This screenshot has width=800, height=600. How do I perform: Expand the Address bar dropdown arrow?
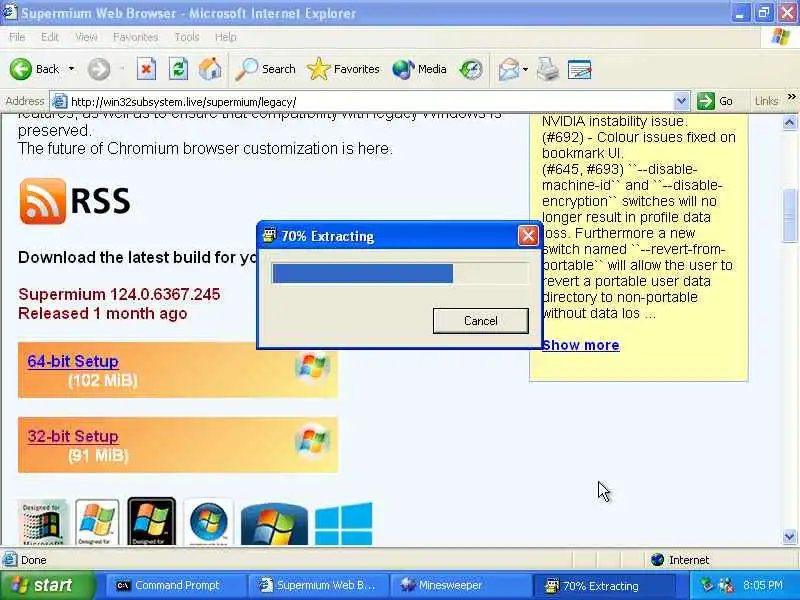click(681, 102)
